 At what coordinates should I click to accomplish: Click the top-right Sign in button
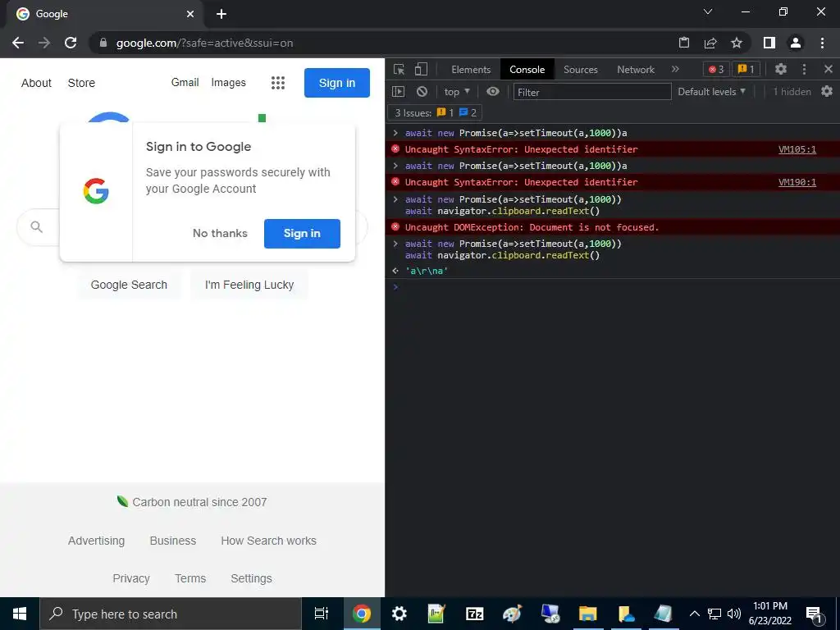337,83
